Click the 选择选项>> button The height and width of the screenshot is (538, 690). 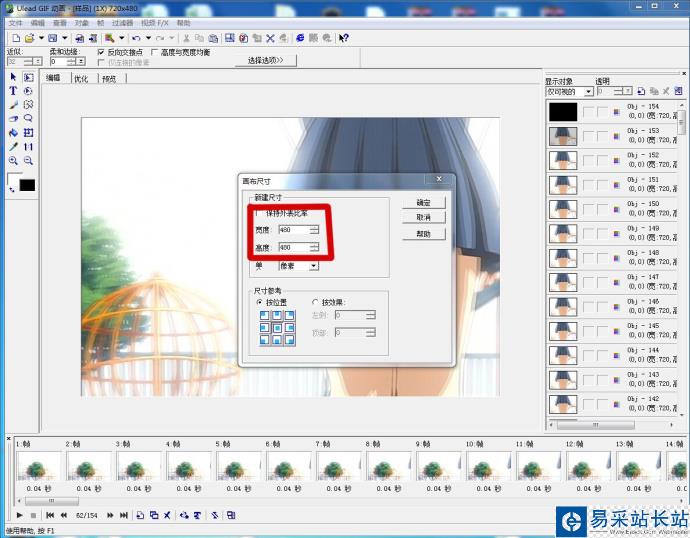(x=266, y=60)
